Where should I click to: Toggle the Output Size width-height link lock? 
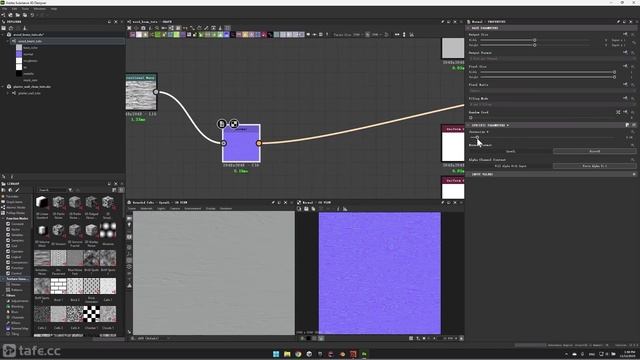(633, 42)
